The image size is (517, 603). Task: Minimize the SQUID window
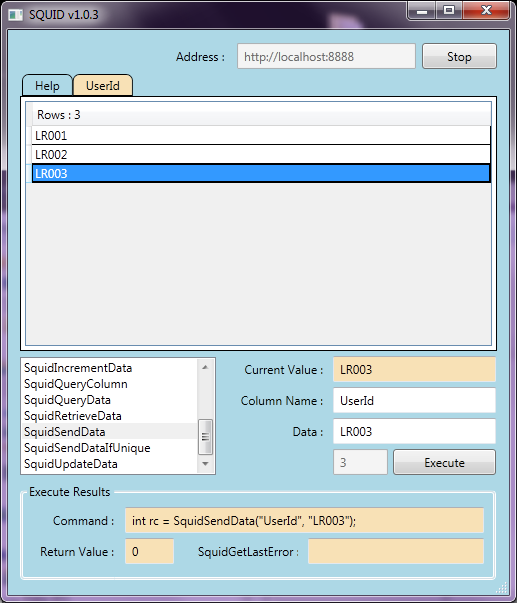[x=422, y=11]
